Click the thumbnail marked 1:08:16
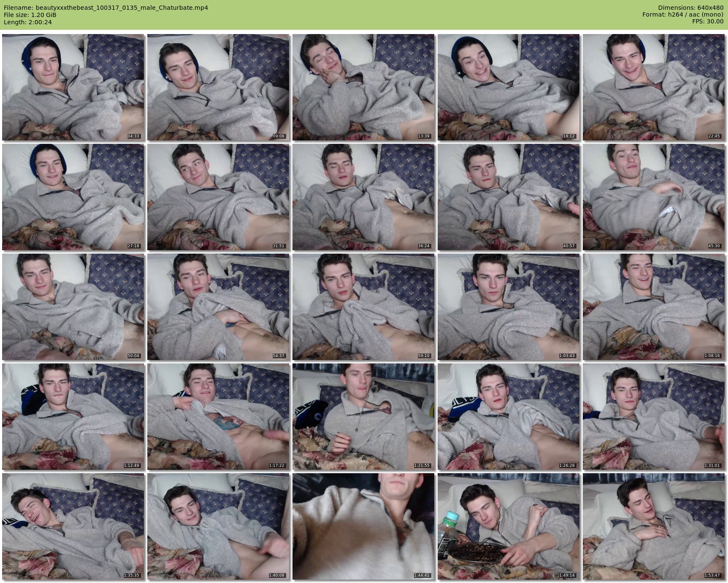728x583 pixels. tap(653, 307)
